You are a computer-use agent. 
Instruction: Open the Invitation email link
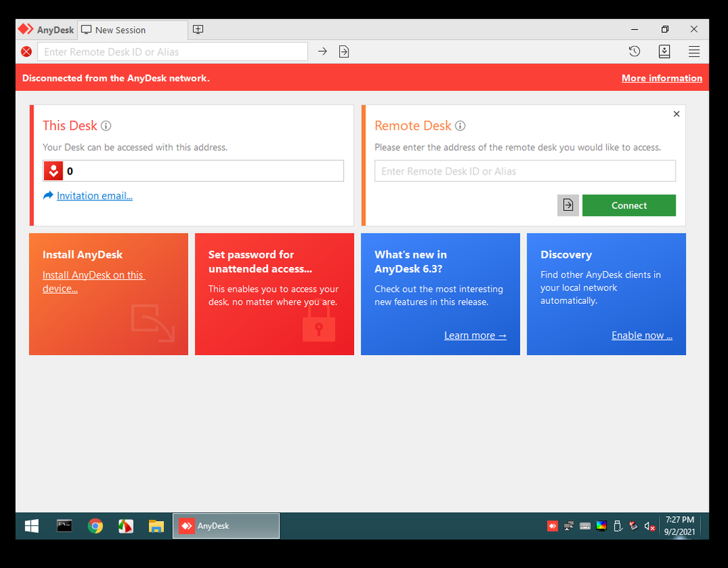94,195
